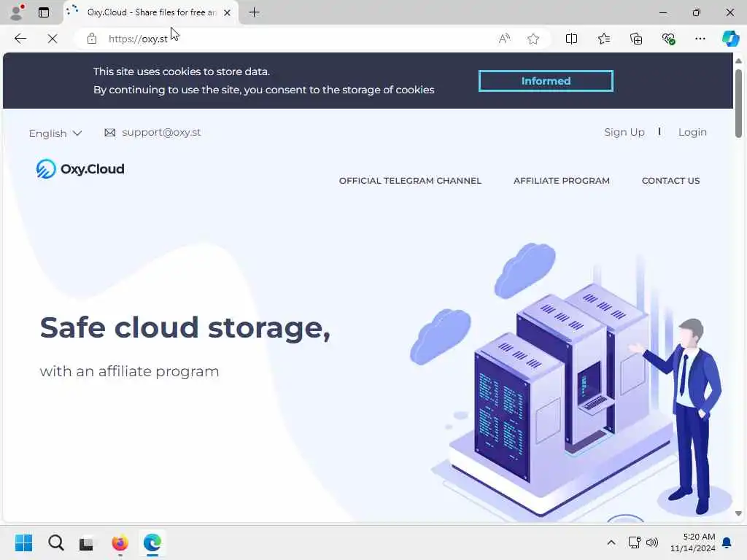This screenshot has width=747, height=560.
Task: Open the Login link
Action: click(x=692, y=132)
